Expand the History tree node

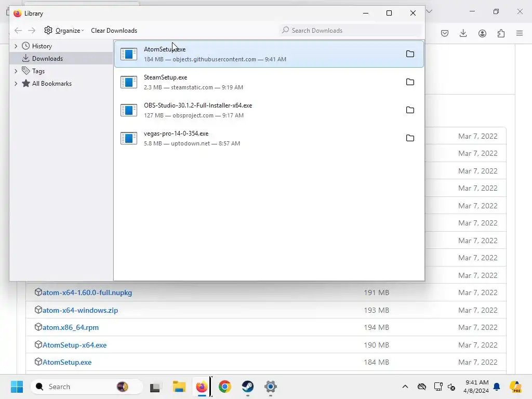click(16, 46)
